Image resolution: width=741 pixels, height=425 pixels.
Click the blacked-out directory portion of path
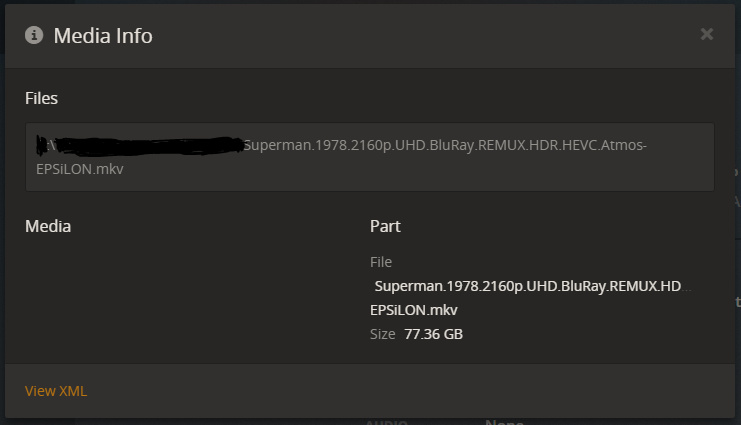point(140,146)
